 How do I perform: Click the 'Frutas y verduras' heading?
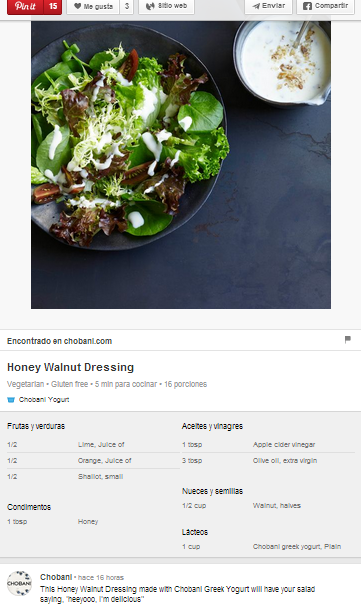click(36, 426)
